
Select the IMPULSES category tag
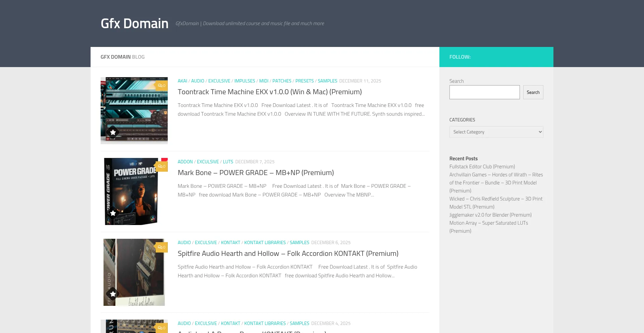pyautogui.click(x=245, y=81)
